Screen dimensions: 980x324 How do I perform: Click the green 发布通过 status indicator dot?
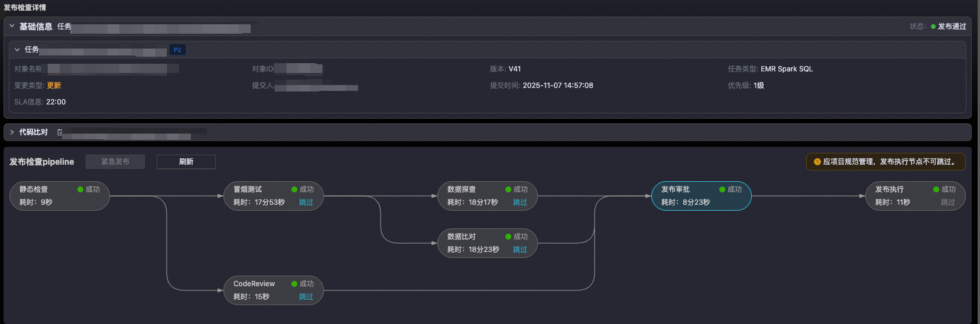click(x=933, y=27)
